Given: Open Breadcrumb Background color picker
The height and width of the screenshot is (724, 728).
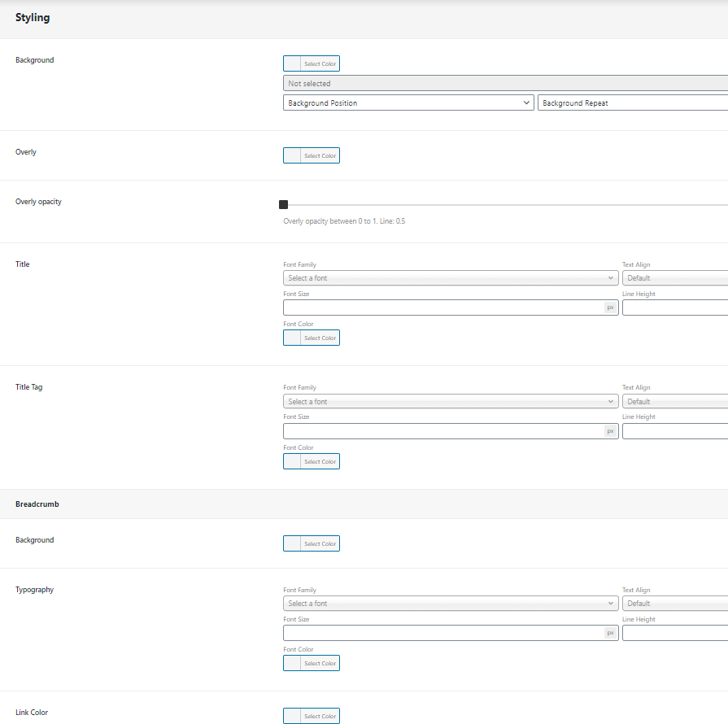Looking at the screenshot, I should 312,543.
